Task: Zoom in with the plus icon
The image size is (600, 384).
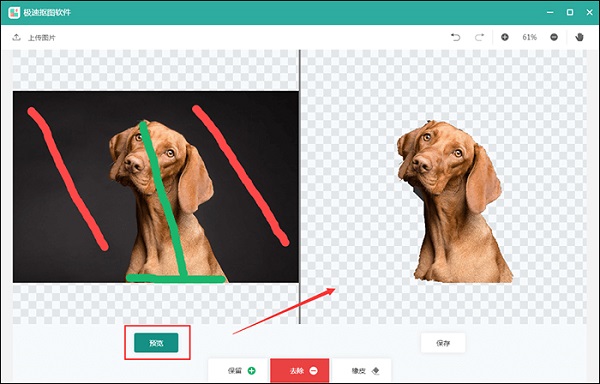Action: pyautogui.click(x=505, y=37)
